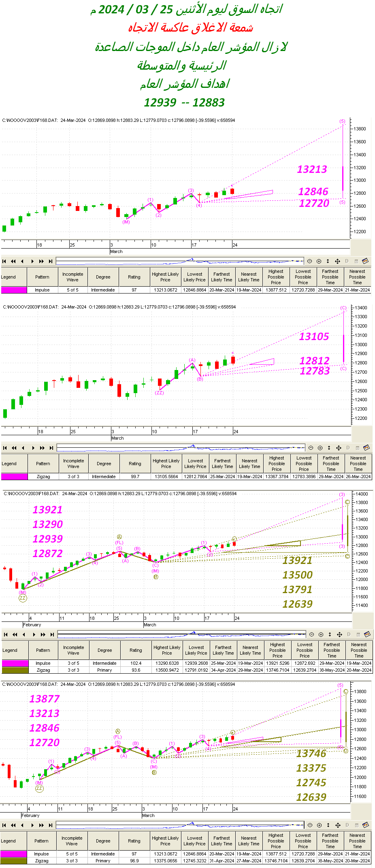The height and width of the screenshot is (868, 375).
Task: Click 'Pattern' column header in third table
Action: 43,650
